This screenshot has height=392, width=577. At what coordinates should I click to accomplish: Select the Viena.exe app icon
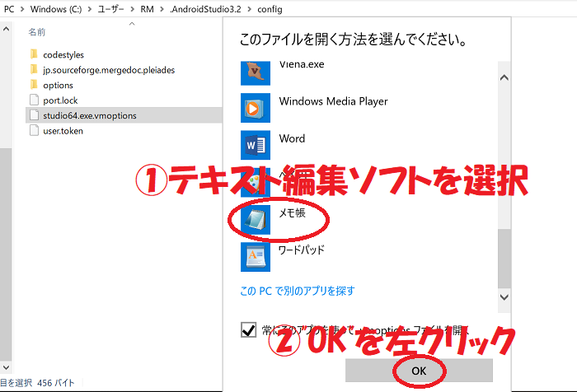point(256,73)
